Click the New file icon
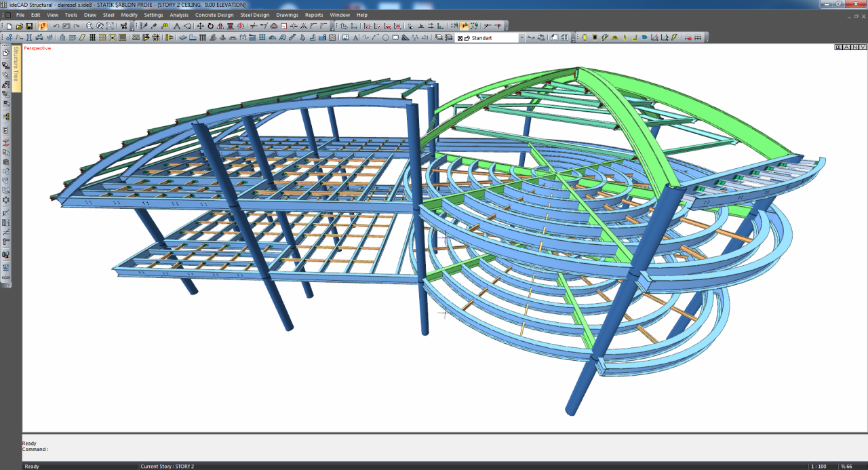 (x=9, y=26)
